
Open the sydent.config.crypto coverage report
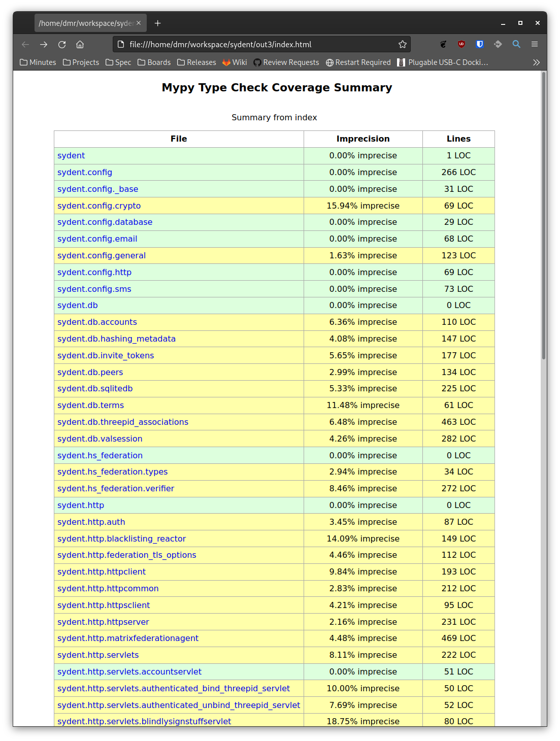coord(98,206)
